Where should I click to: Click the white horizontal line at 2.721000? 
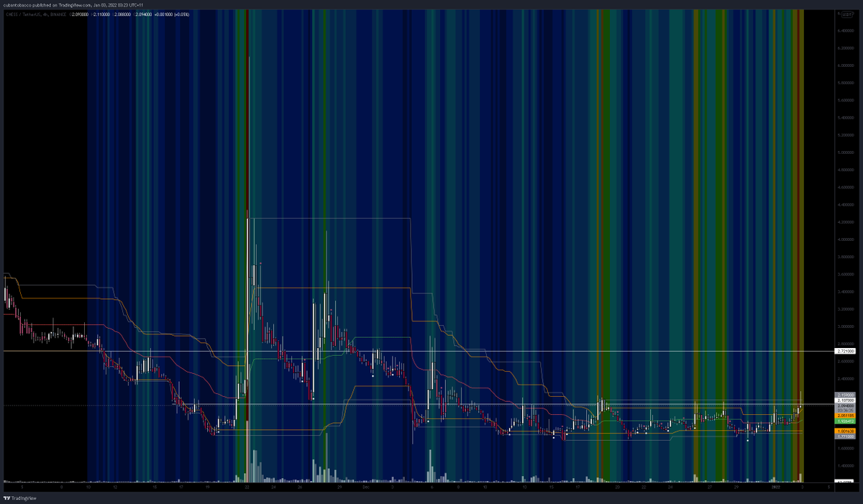coord(417,351)
